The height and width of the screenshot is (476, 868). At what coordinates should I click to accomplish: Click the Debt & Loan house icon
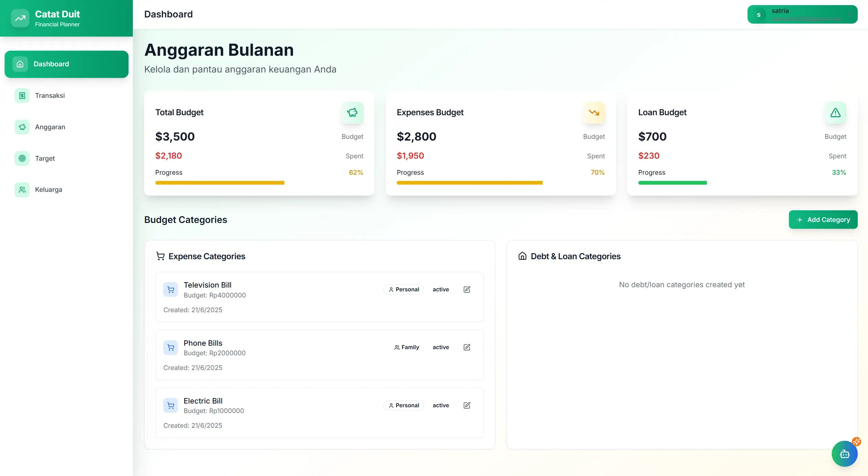[x=522, y=256]
